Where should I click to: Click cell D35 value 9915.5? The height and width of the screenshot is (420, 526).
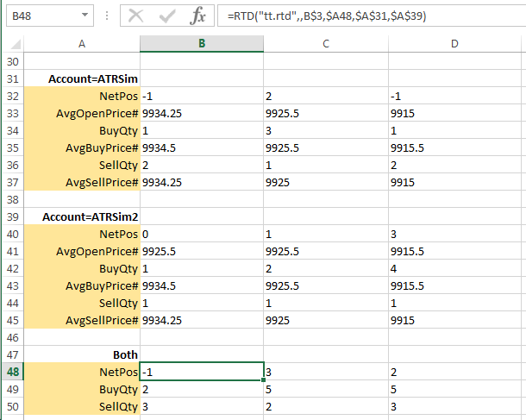tap(454, 148)
